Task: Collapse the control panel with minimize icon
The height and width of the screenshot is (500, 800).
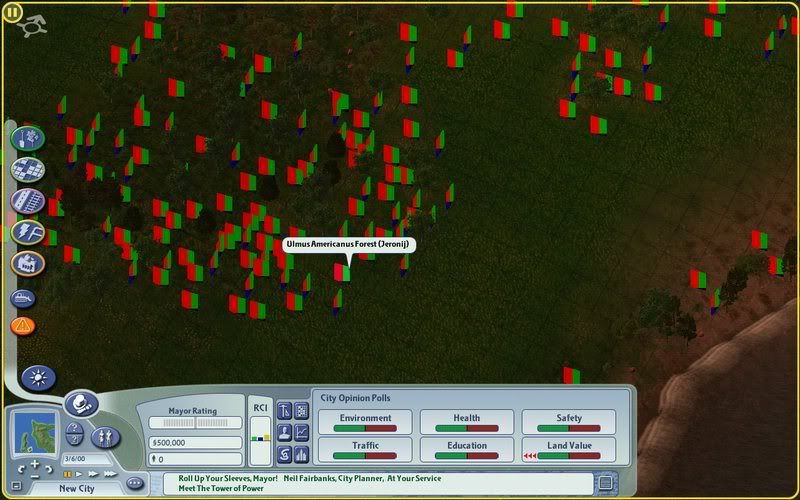Action: (16, 485)
